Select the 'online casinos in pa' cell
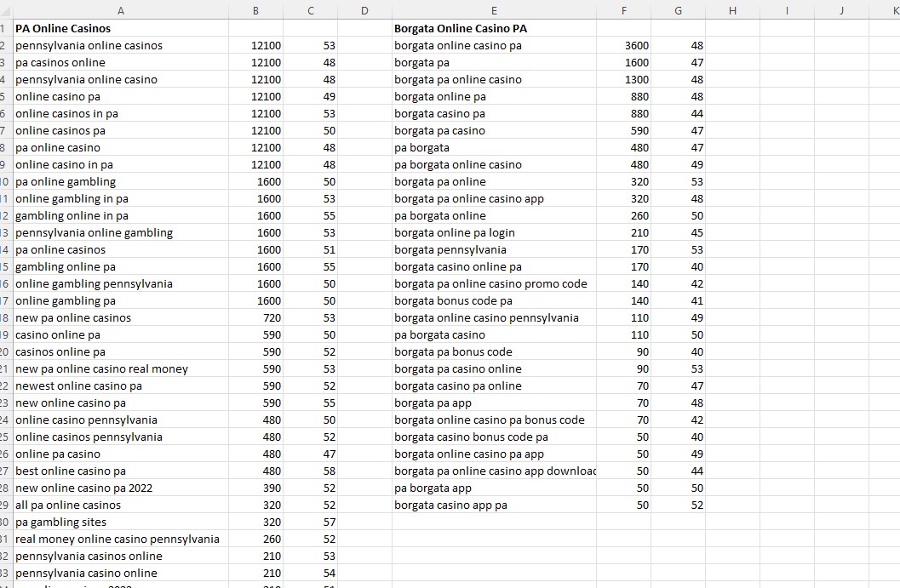Viewport: 900px width, 588px height. 121,113
